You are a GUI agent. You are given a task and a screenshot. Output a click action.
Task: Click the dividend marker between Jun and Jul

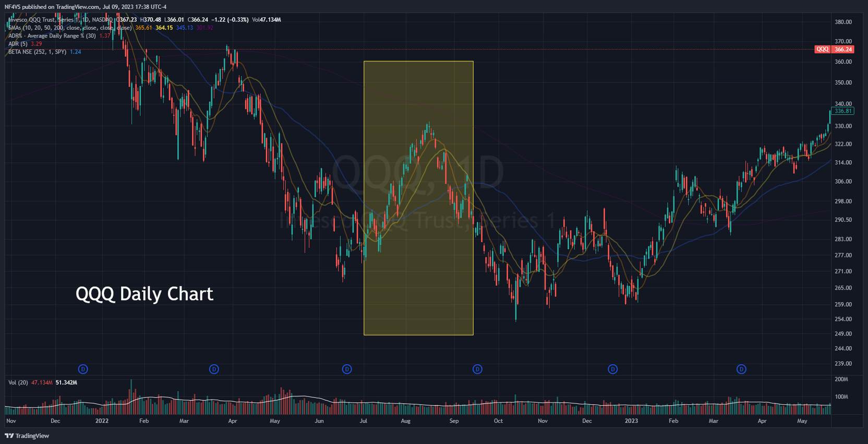coord(347,369)
